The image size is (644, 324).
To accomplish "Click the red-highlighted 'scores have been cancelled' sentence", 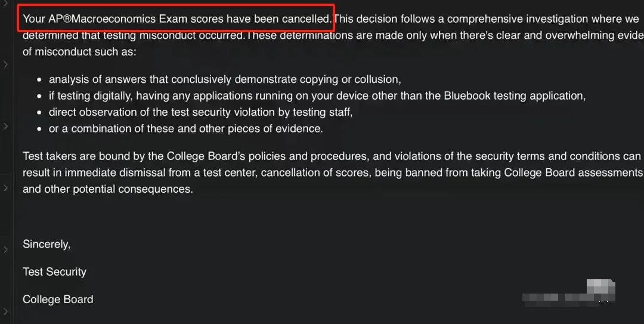I will click(177, 19).
